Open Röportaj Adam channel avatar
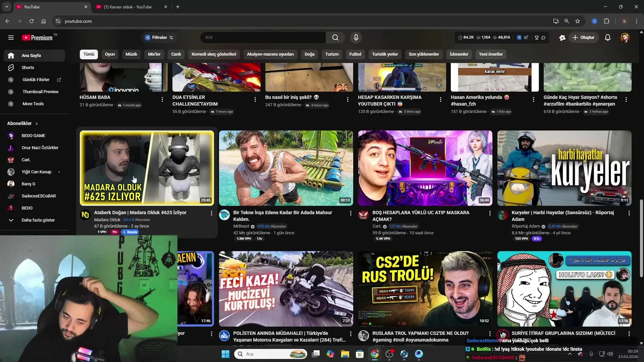 (x=503, y=215)
